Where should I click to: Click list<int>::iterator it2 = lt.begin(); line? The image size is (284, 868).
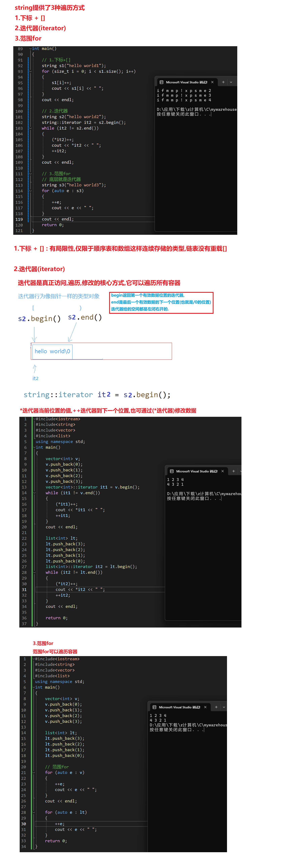(x=91, y=566)
